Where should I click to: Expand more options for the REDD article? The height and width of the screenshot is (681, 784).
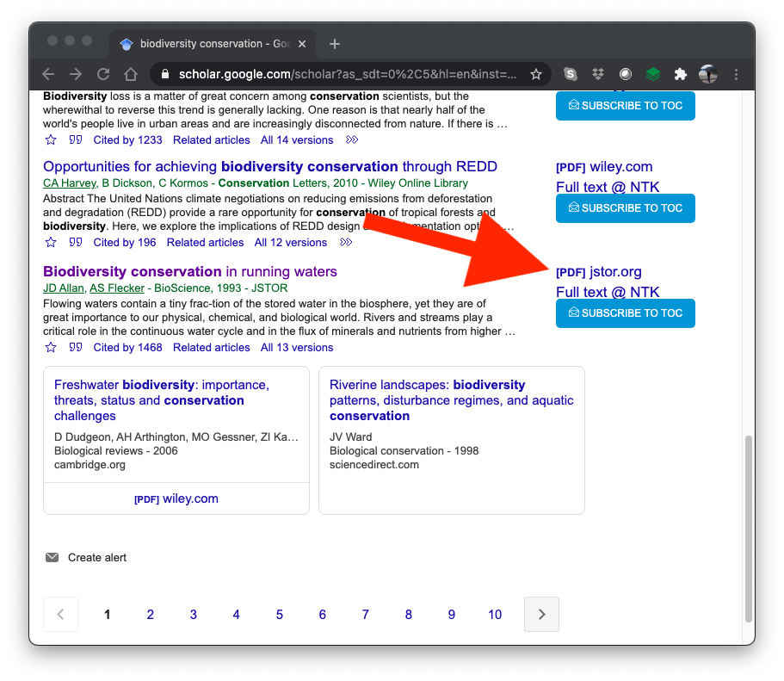[346, 242]
